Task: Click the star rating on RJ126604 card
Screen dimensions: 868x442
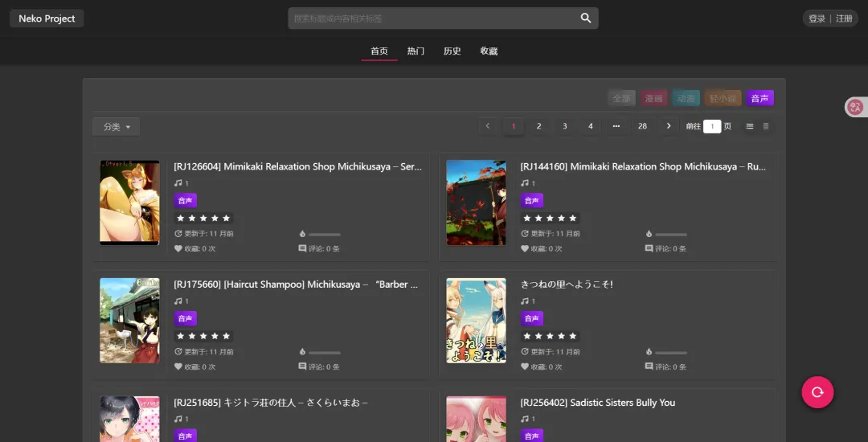Action: tap(203, 218)
